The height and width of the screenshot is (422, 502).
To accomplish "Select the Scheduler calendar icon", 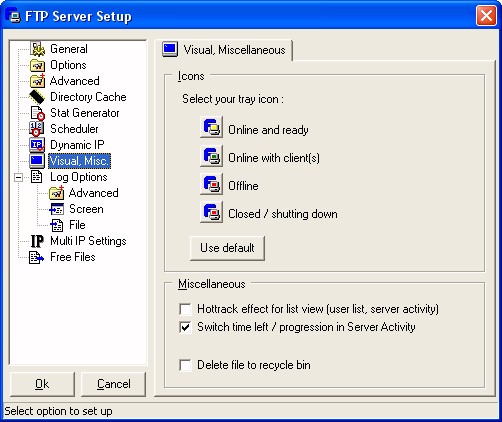I will (36, 129).
